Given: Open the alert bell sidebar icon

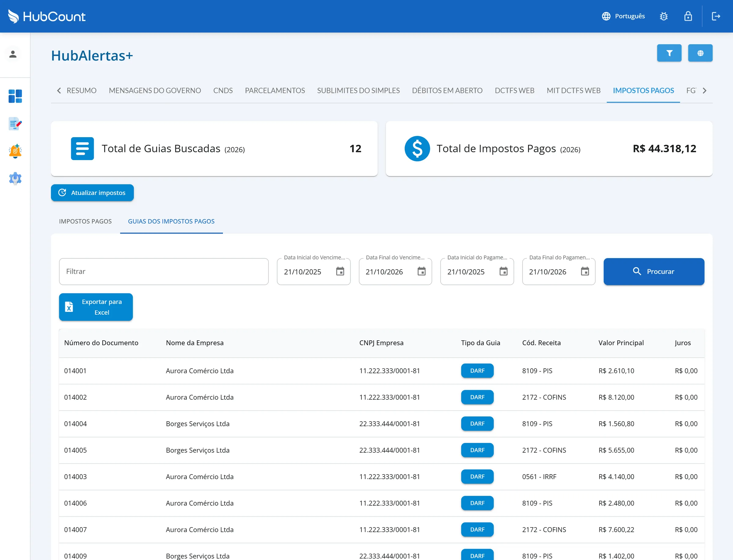Looking at the screenshot, I should 15,151.
